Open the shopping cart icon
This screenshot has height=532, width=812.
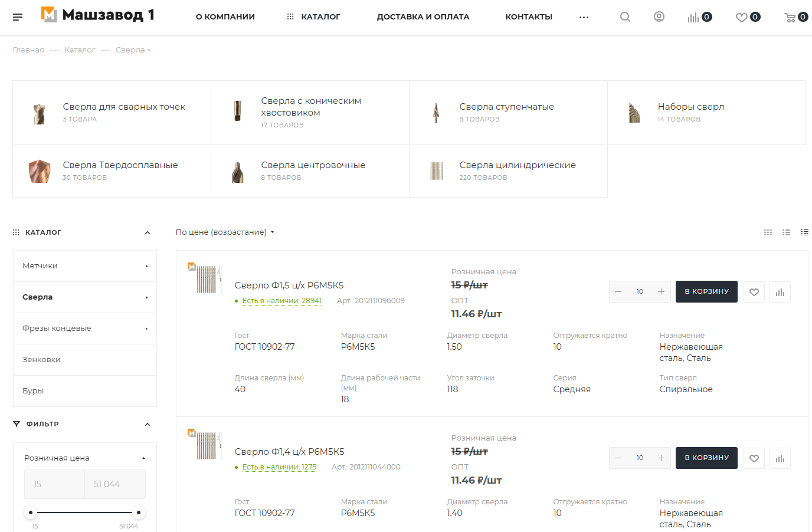pyautogui.click(x=790, y=18)
